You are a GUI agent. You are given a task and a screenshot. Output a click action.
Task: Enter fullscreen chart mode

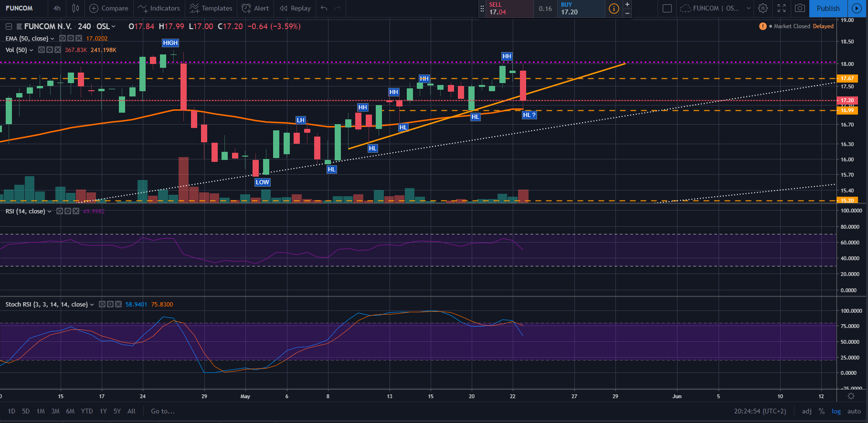(x=782, y=8)
